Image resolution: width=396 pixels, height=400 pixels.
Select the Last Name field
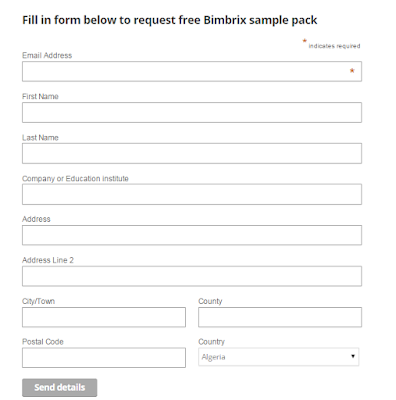(192, 153)
